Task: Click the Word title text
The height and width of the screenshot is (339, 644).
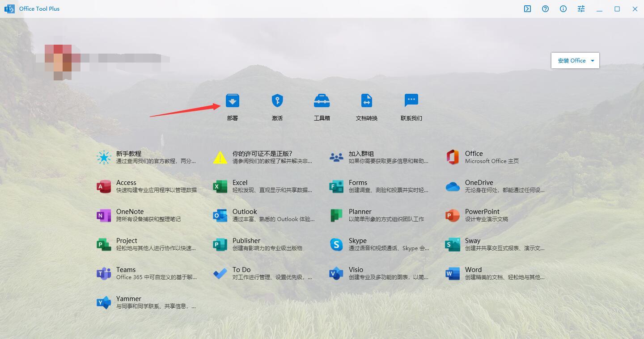Action: click(x=473, y=270)
